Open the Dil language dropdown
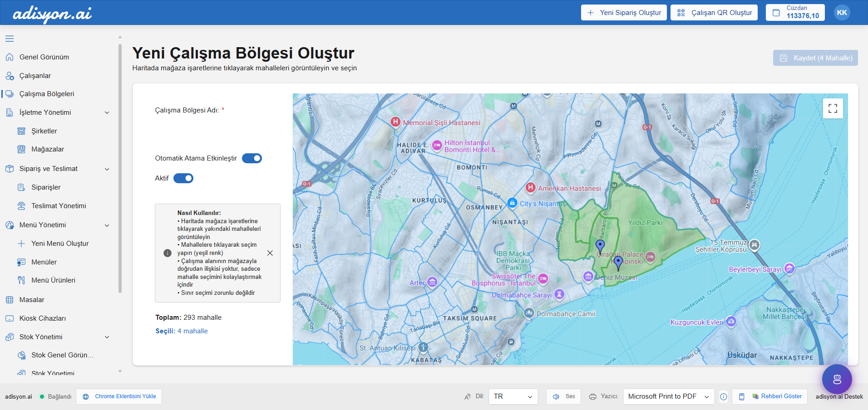This screenshot has height=410, width=868. pyautogui.click(x=513, y=396)
